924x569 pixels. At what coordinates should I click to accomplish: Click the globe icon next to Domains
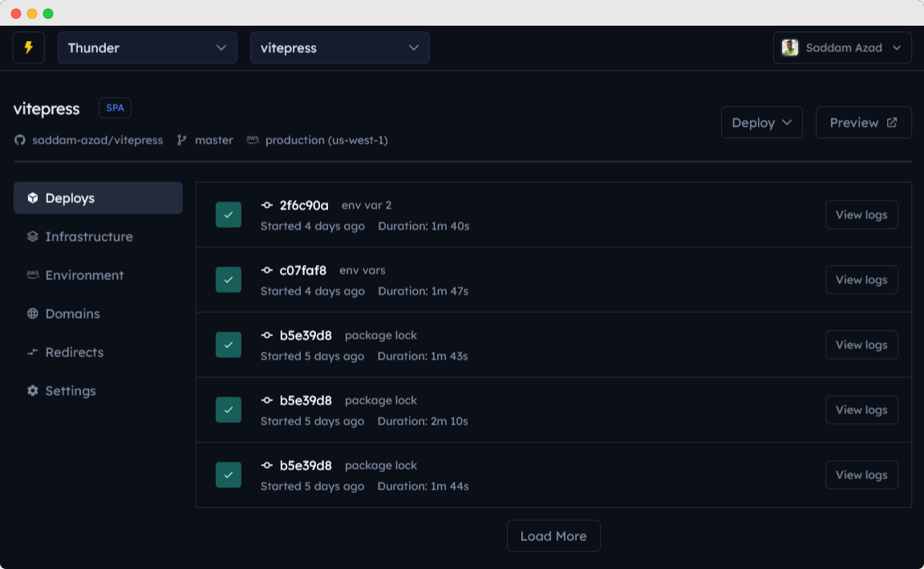32,314
